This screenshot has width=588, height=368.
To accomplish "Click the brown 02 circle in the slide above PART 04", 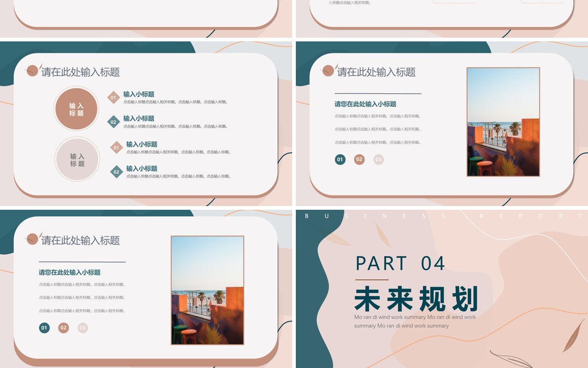I will click(359, 160).
